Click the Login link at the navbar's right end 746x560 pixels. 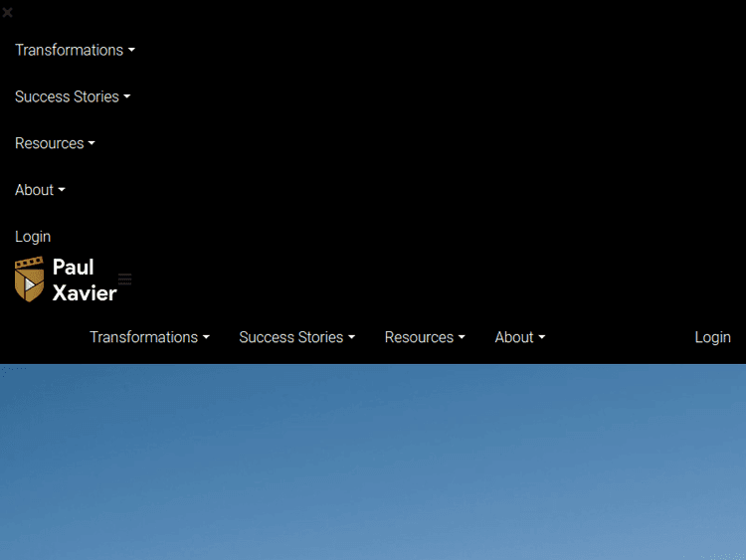pyautogui.click(x=712, y=337)
